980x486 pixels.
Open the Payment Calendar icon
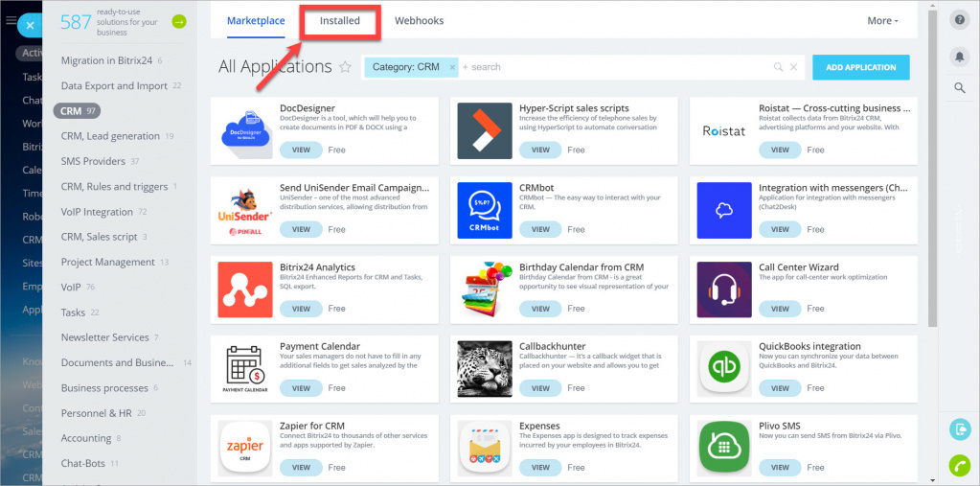[245, 369]
